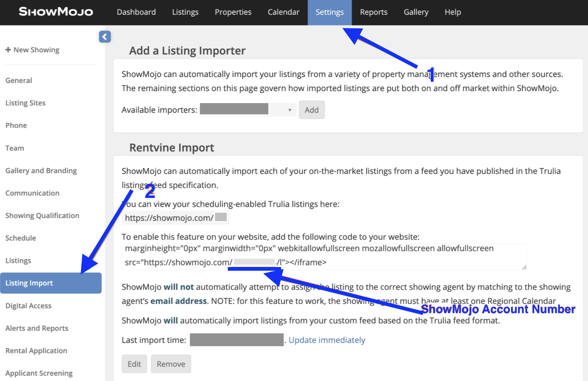Open the Available importers dropdown
588x381 pixels.
point(248,110)
